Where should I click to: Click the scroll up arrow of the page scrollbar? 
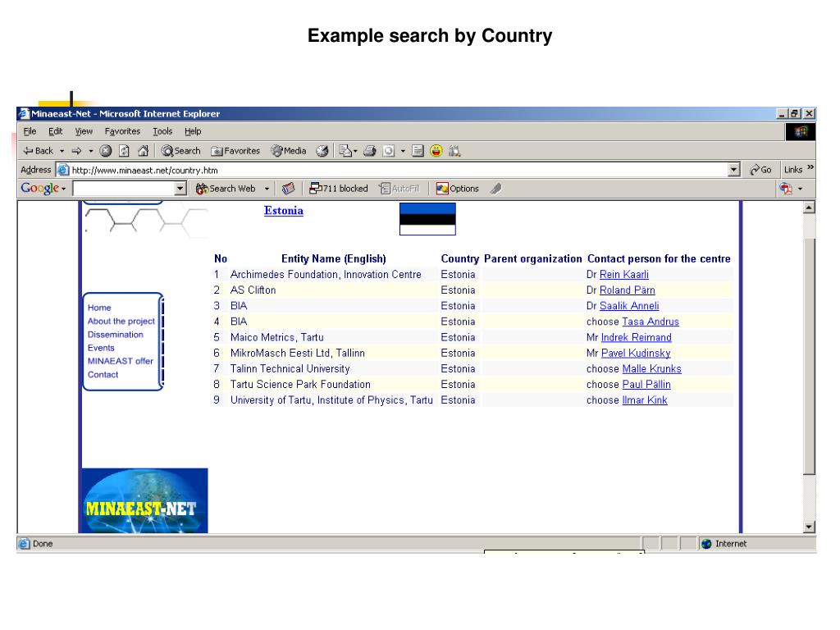810,208
